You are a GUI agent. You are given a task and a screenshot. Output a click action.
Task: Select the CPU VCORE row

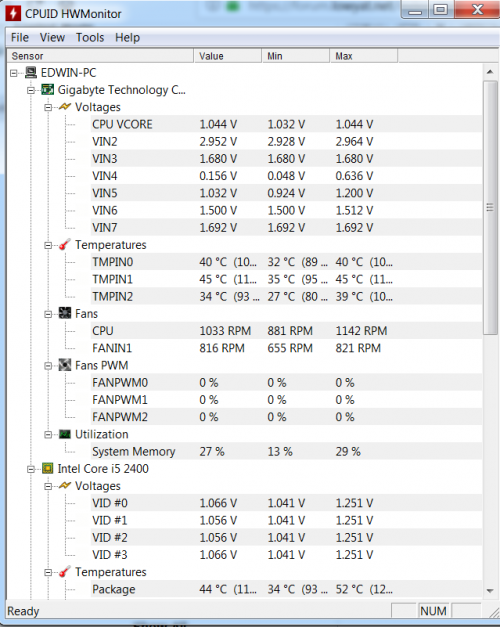coord(286,124)
